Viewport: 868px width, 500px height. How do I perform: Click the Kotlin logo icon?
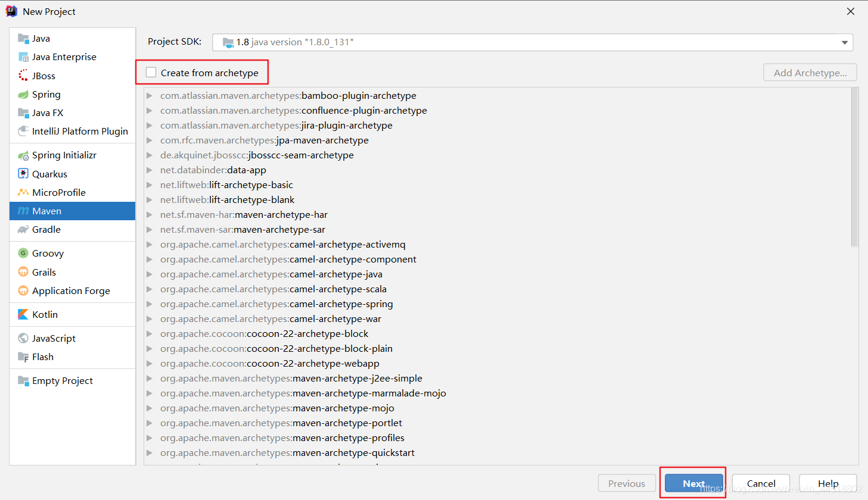(23, 314)
